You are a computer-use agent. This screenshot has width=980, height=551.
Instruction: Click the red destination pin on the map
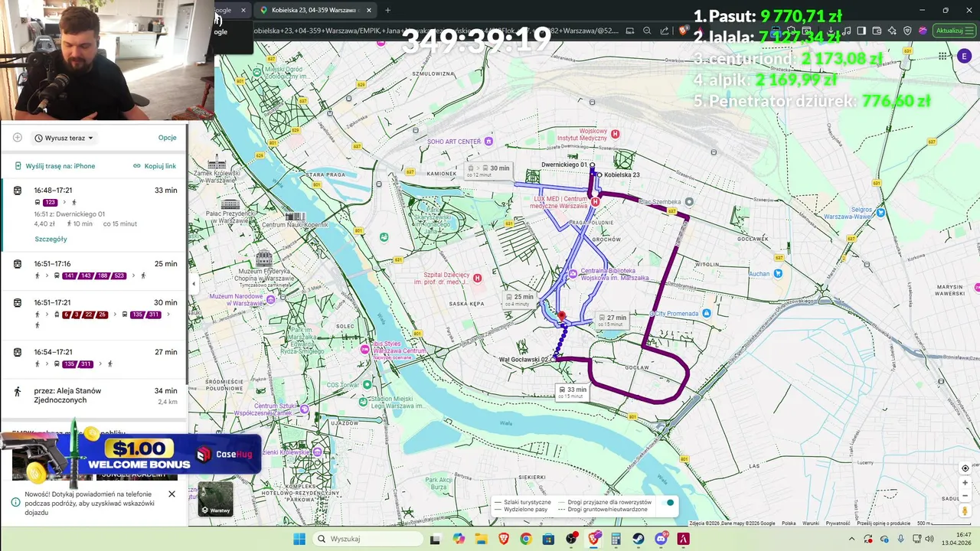[561, 317]
